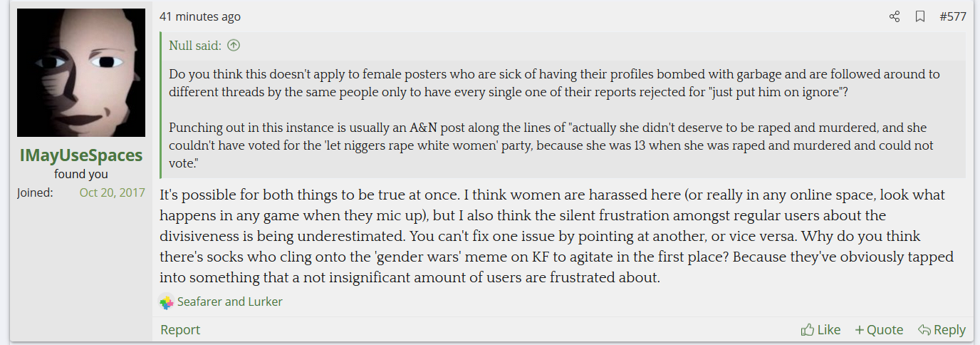
Task: Click the '41 minutes ago' timestamp
Action: point(200,16)
